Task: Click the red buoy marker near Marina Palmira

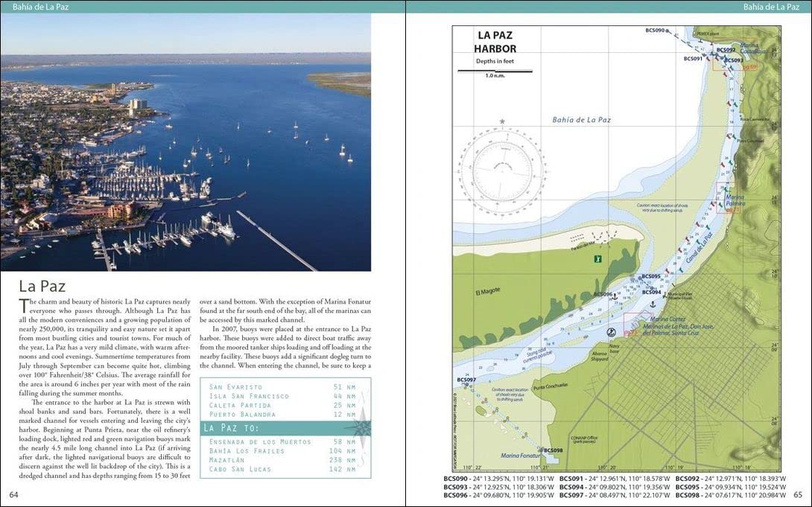Action: (x=713, y=204)
